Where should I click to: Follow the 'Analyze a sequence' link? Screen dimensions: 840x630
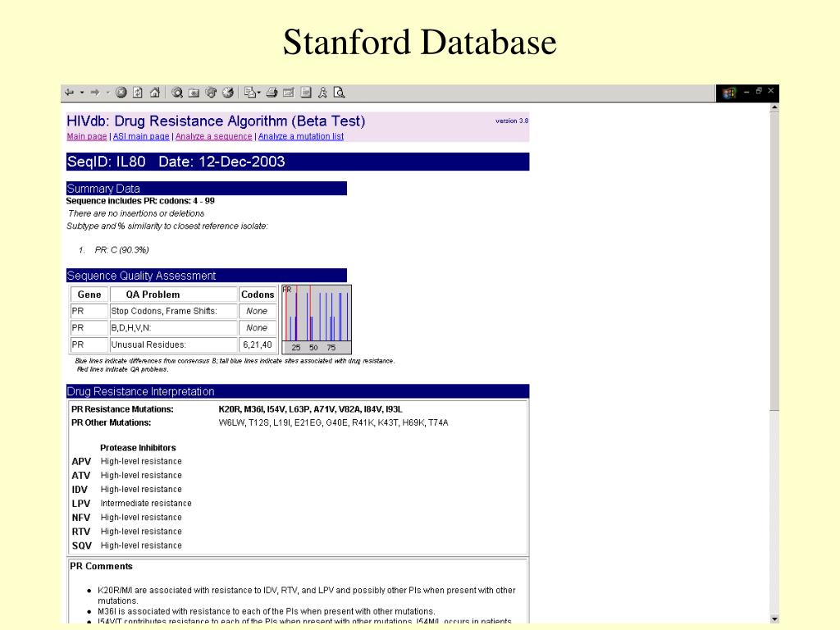pos(214,136)
